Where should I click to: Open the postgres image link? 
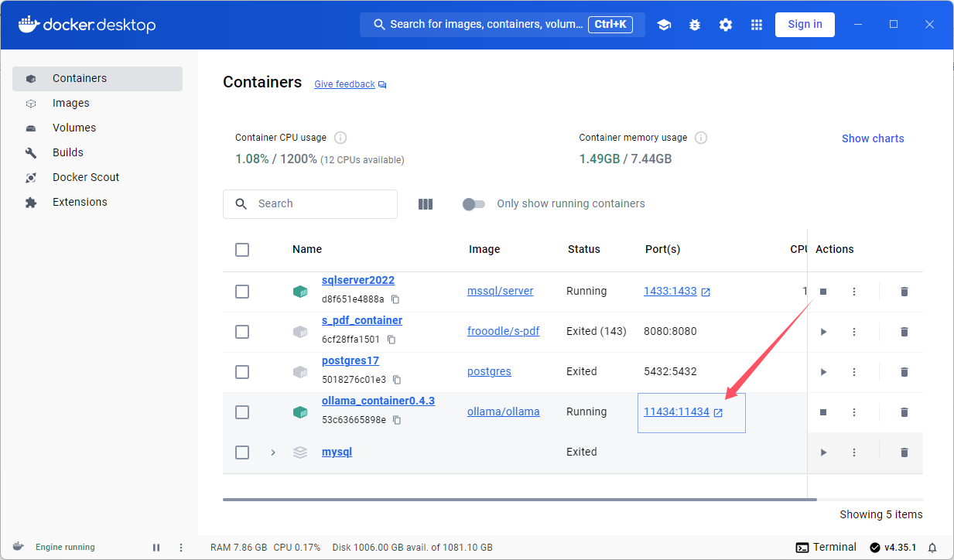489,372
